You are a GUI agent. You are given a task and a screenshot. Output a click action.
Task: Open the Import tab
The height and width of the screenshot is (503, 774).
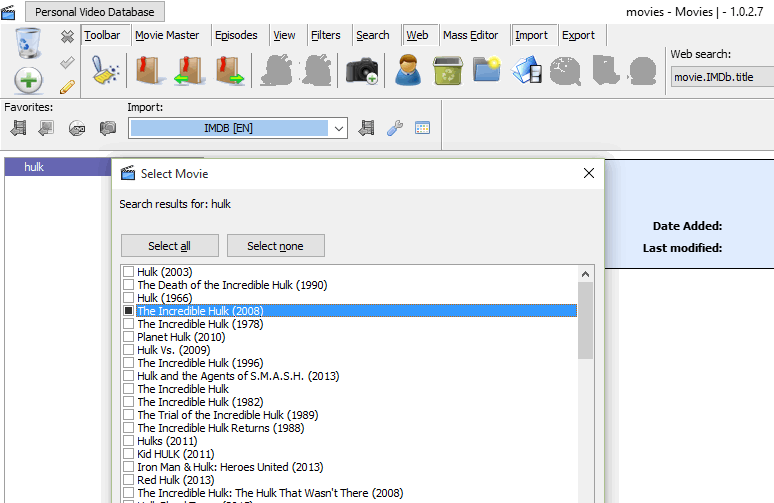tap(532, 35)
